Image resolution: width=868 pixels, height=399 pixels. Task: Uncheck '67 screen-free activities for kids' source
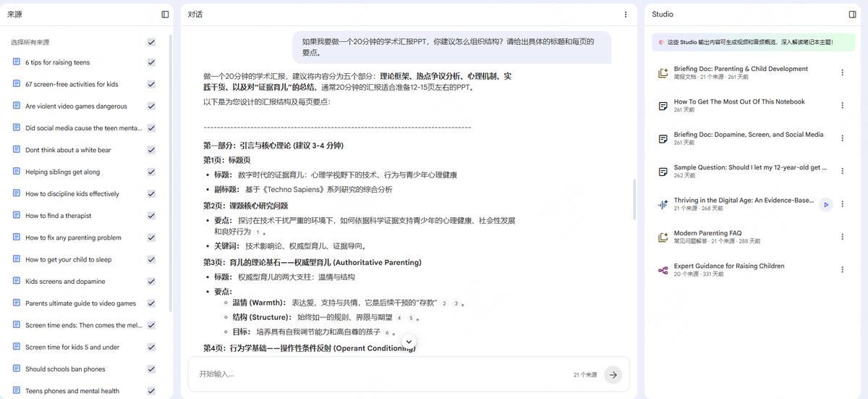click(151, 84)
